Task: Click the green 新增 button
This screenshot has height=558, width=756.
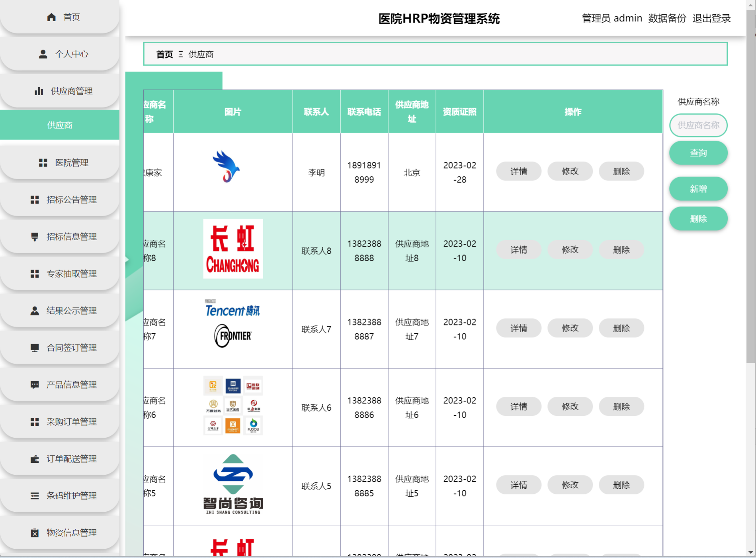Action: [x=698, y=189]
